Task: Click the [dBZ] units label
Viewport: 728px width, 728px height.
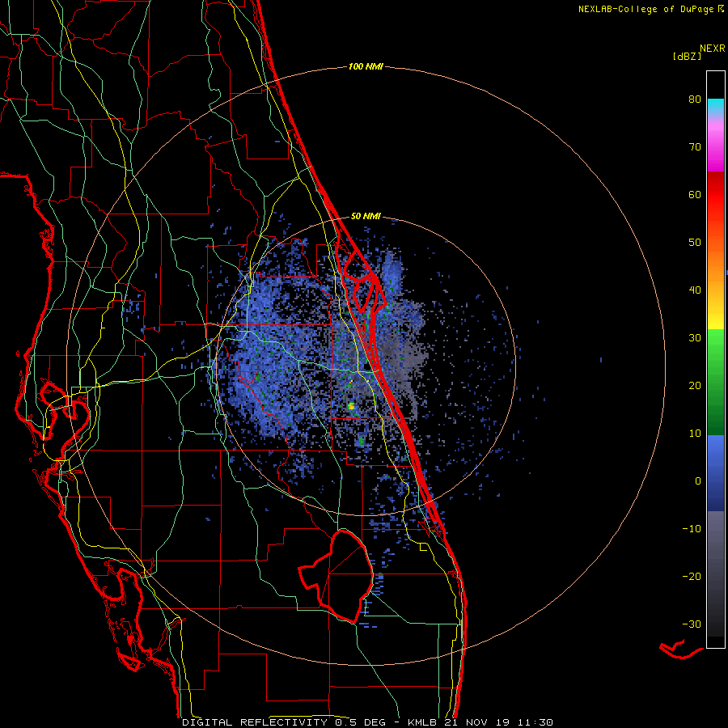Action: [x=687, y=57]
